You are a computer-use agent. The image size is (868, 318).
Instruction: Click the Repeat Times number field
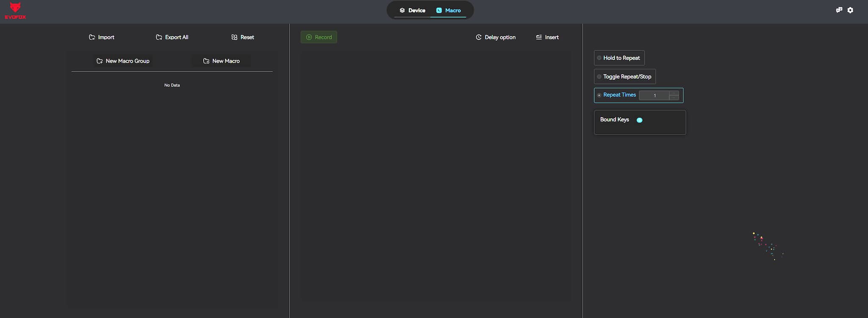pyautogui.click(x=654, y=96)
